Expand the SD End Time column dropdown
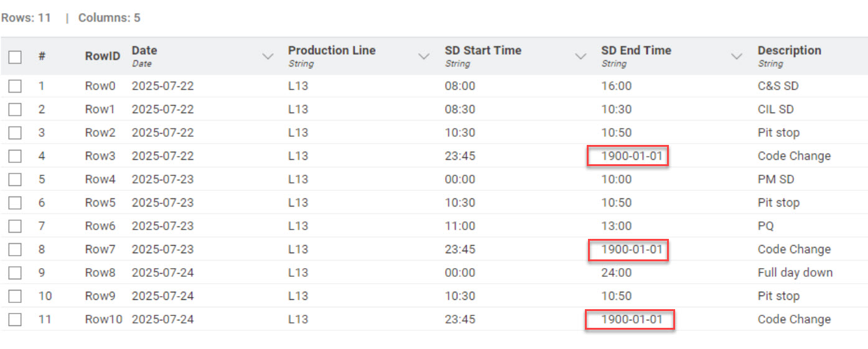868x349 pixels. [x=737, y=57]
